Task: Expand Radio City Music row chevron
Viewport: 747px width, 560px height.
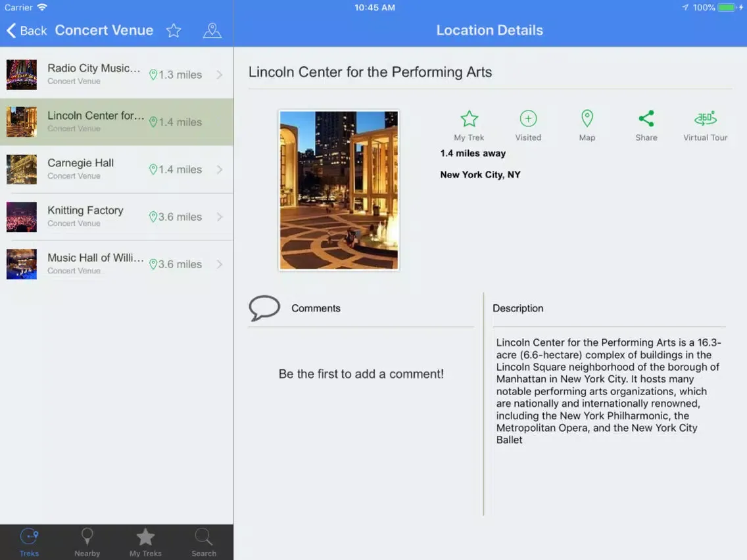Action: (220, 75)
